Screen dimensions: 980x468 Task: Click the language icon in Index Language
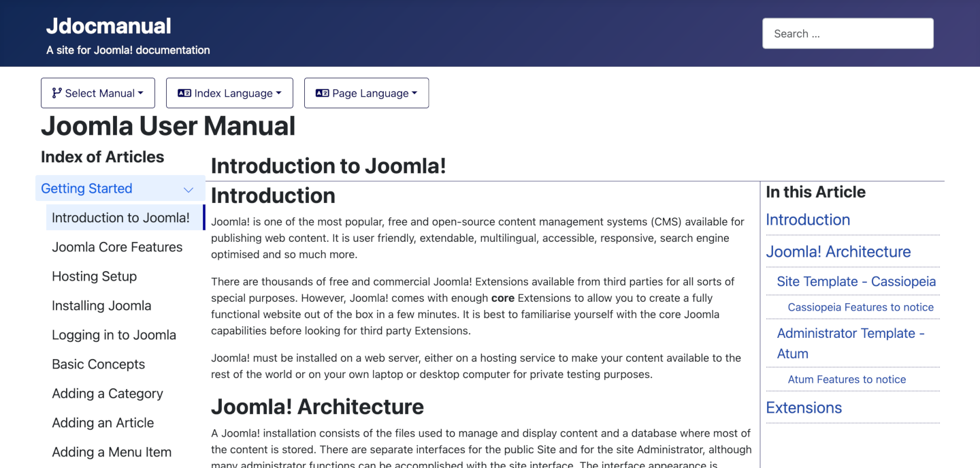coord(184,93)
